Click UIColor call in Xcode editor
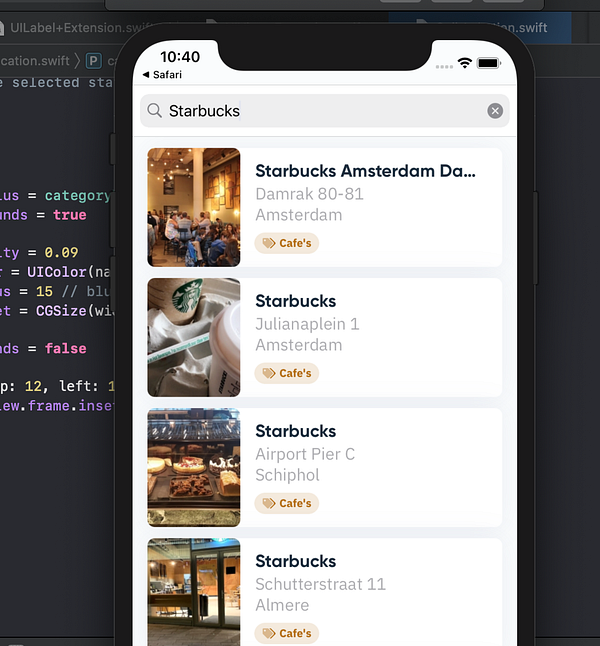This screenshot has height=646, width=600. click(x=56, y=272)
